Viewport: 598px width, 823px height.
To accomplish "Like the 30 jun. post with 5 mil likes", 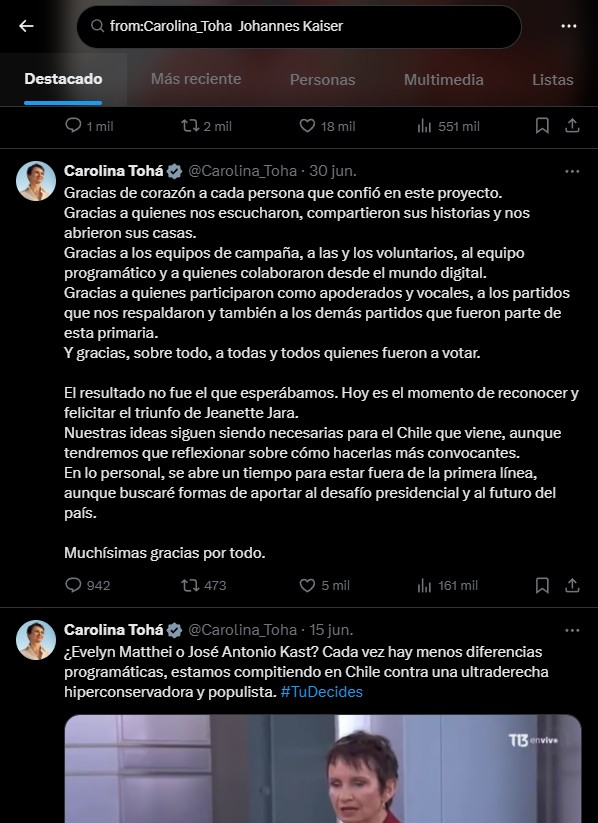I will 324,585.
